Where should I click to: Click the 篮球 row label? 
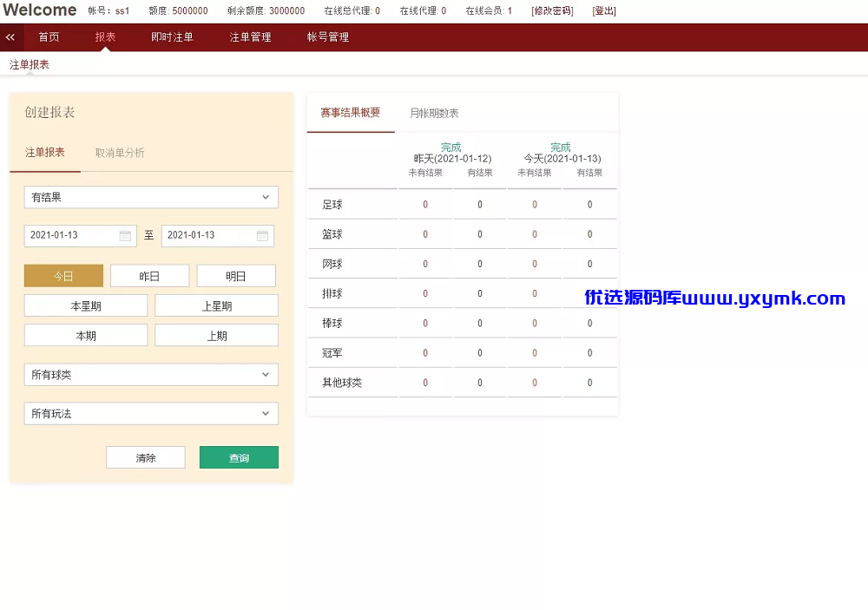click(x=332, y=234)
